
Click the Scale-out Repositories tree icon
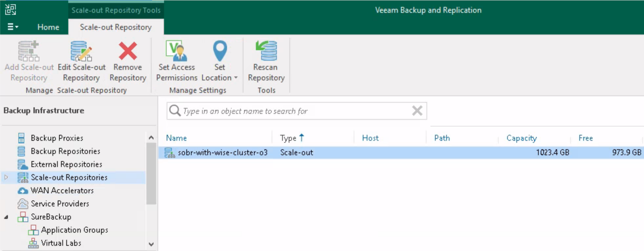click(23, 178)
